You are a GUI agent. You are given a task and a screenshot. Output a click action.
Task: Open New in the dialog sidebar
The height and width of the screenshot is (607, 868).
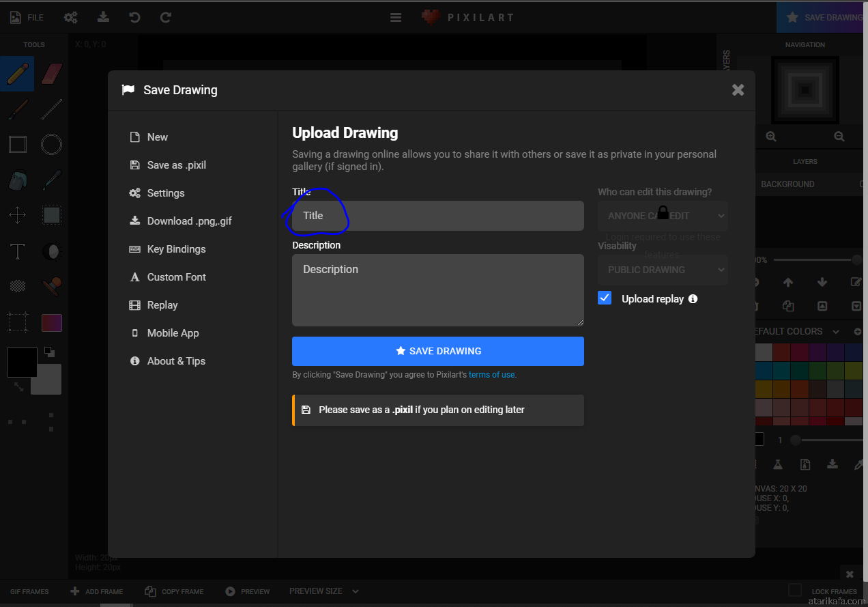click(149, 137)
